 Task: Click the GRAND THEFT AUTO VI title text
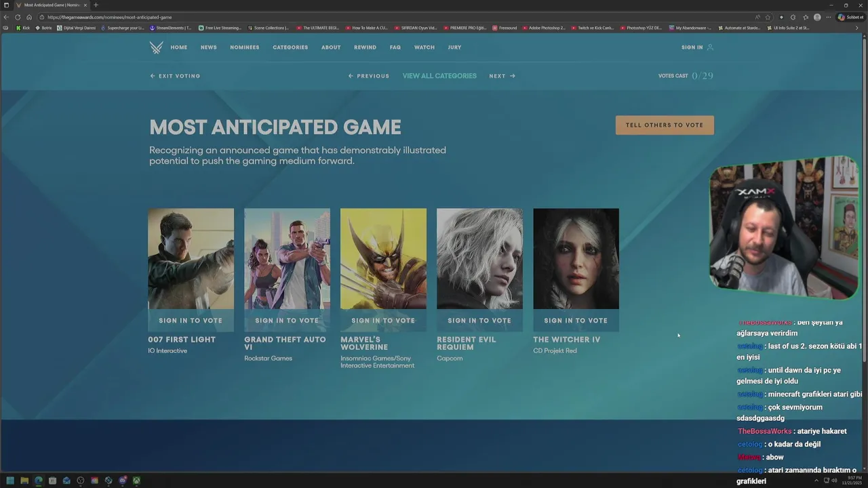[285, 343]
